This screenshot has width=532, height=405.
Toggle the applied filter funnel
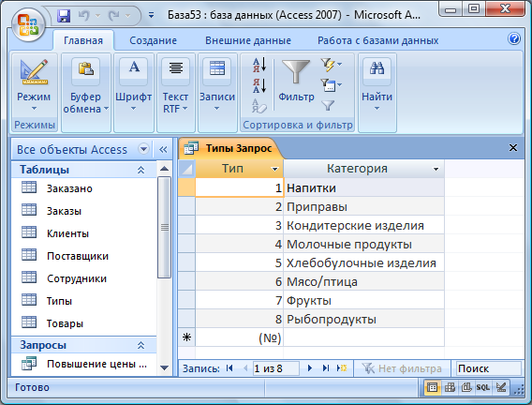[328, 106]
